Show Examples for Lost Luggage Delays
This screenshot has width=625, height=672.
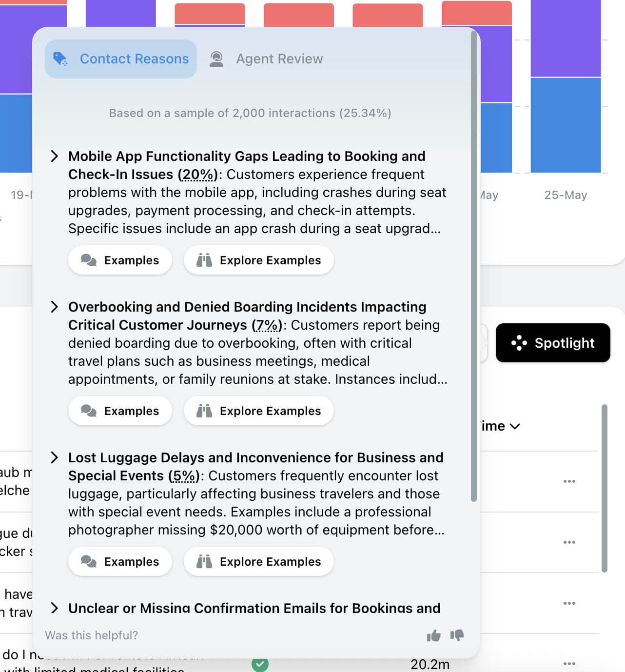pos(120,562)
